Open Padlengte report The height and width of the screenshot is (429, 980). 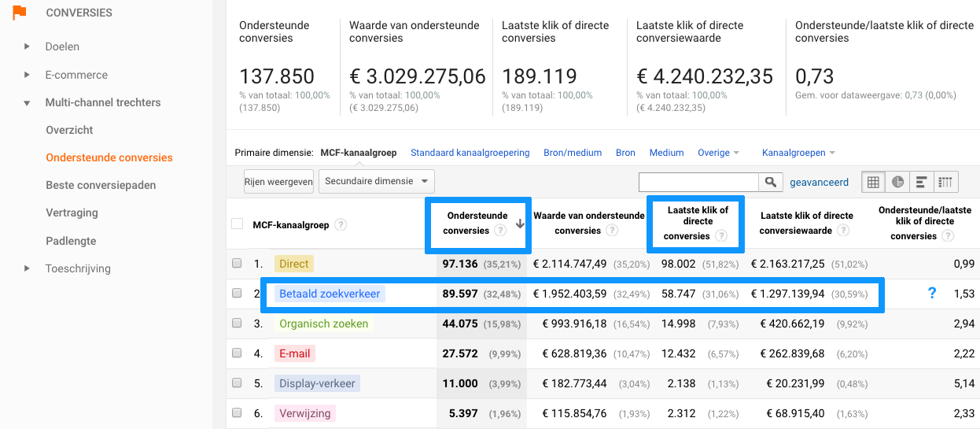point(71,241)
